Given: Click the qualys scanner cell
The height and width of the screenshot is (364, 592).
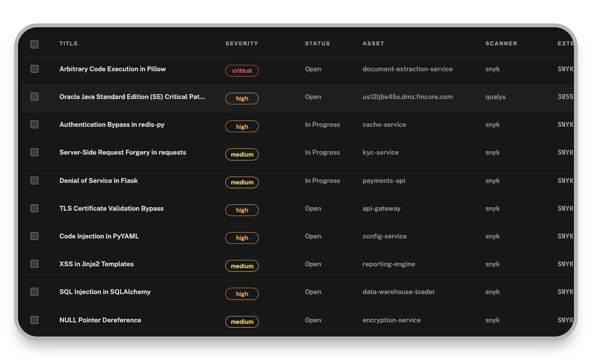Looking at the screenshot, I should tap(495, 97).
